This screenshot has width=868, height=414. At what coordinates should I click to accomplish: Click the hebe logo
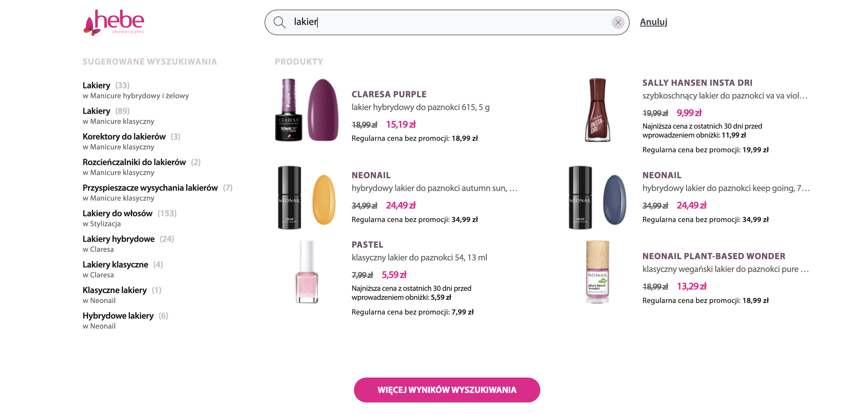(x=114, y=22)
